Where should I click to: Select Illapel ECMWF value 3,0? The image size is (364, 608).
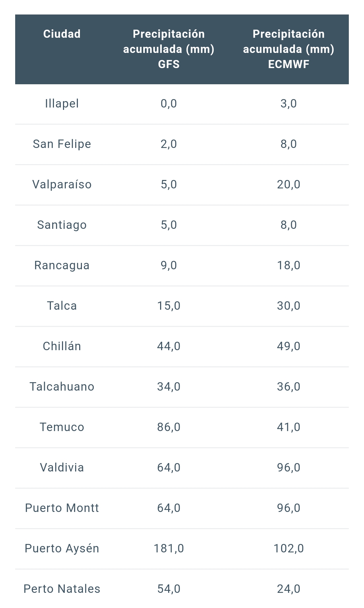tap(289, 103)
